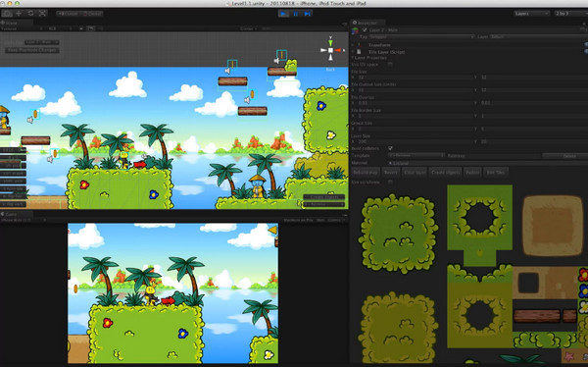Open help for Transform component
Viewport: 588px width, 367px height.
(586, 45)
